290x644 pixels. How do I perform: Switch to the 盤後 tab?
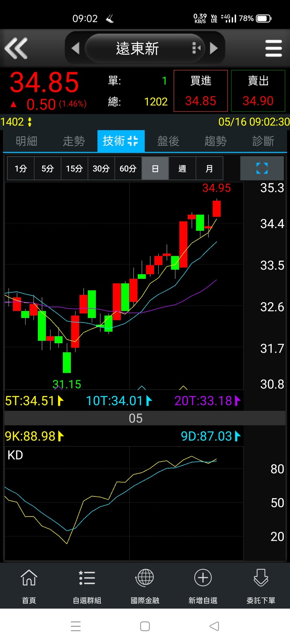coord(168,141)
